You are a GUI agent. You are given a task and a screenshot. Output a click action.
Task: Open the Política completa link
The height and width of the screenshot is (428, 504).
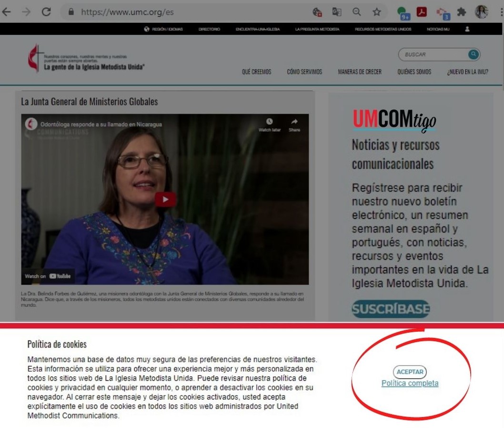410,383
